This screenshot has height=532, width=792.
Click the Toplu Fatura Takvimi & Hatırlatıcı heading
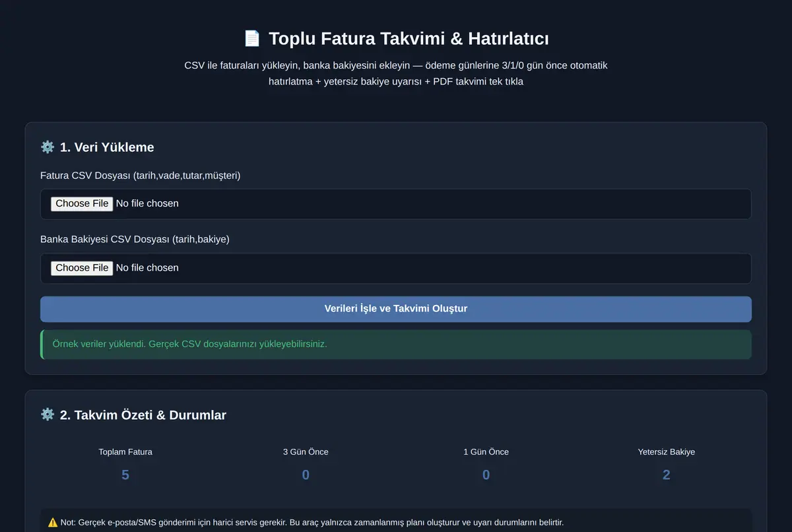(409, 38)
